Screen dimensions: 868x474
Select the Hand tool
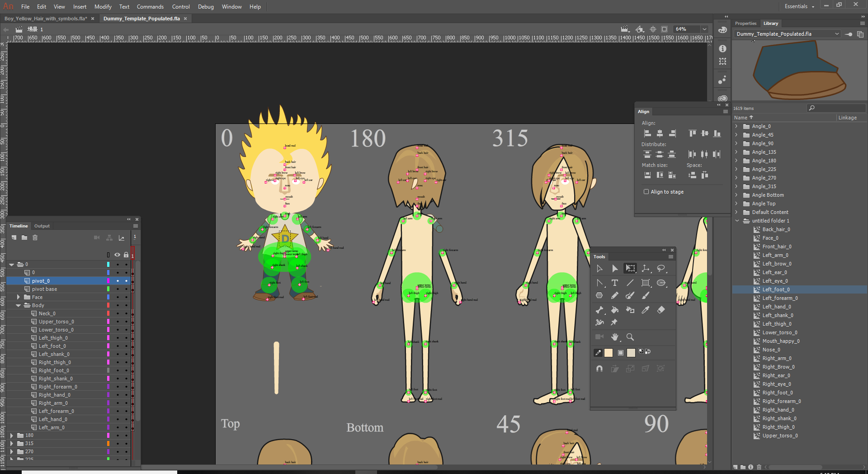click(x=615, y=337)
